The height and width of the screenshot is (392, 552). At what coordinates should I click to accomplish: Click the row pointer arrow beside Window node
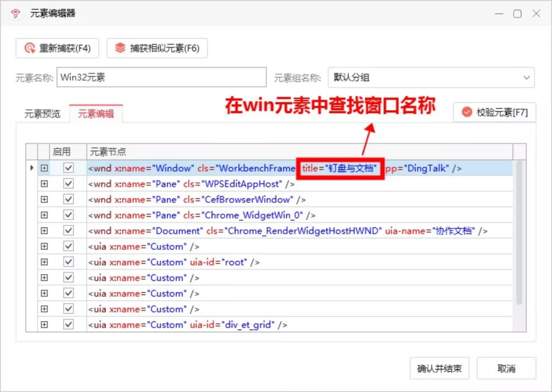[32, 168]
